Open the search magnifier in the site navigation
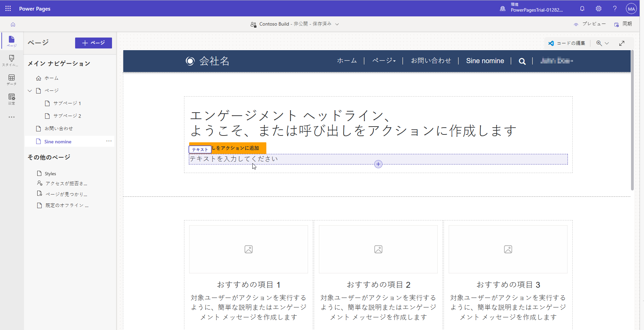644x330 pixels. coord(522,61)
